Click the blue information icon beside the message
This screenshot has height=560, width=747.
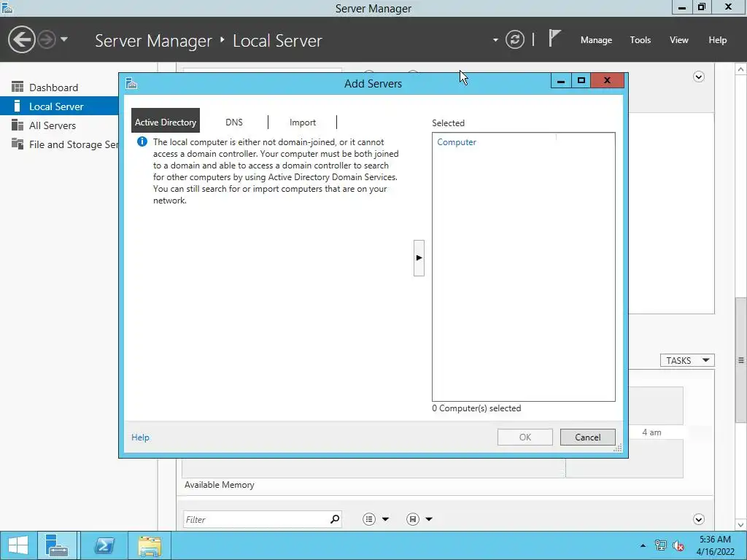coord(142,141)
